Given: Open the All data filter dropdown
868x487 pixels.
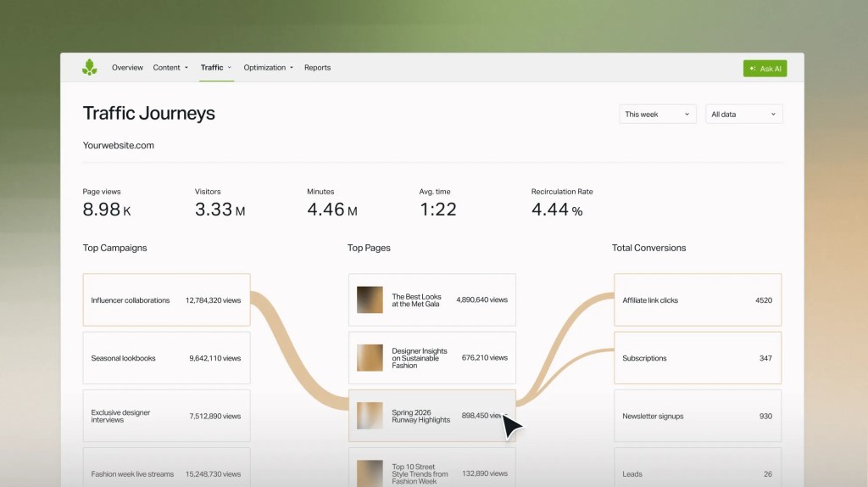Looking at the screenshot, I should 744,115.
